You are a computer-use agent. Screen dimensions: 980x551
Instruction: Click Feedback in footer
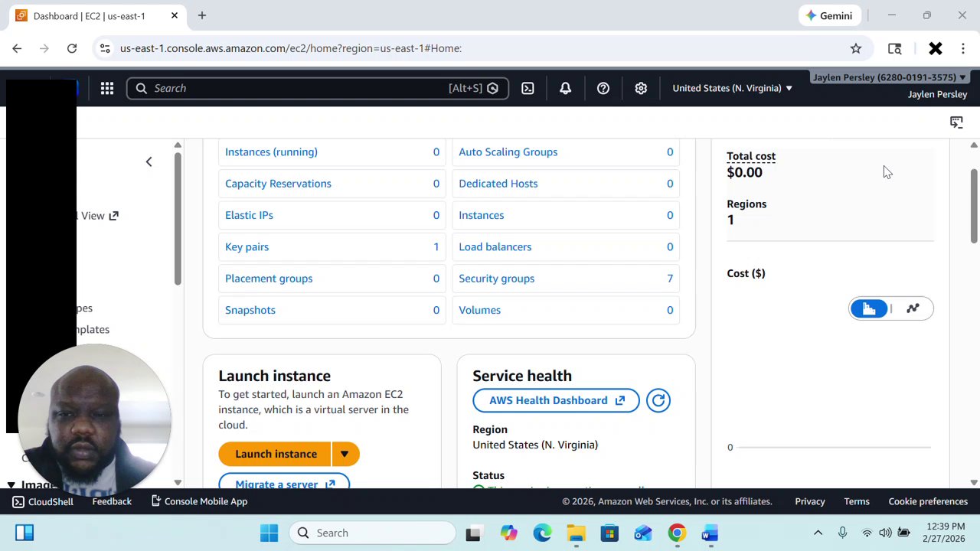[x=112, y=501]
